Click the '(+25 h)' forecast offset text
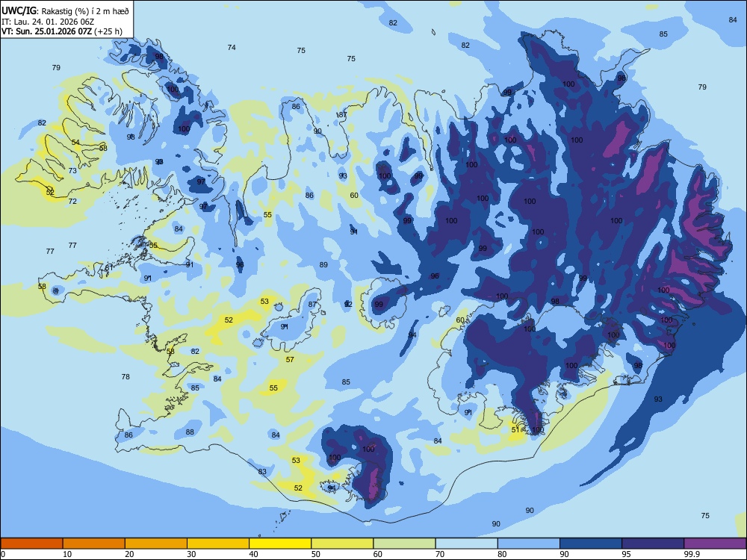Image resolution: width=747 pixels, height=560 pixels. (108, 31)
